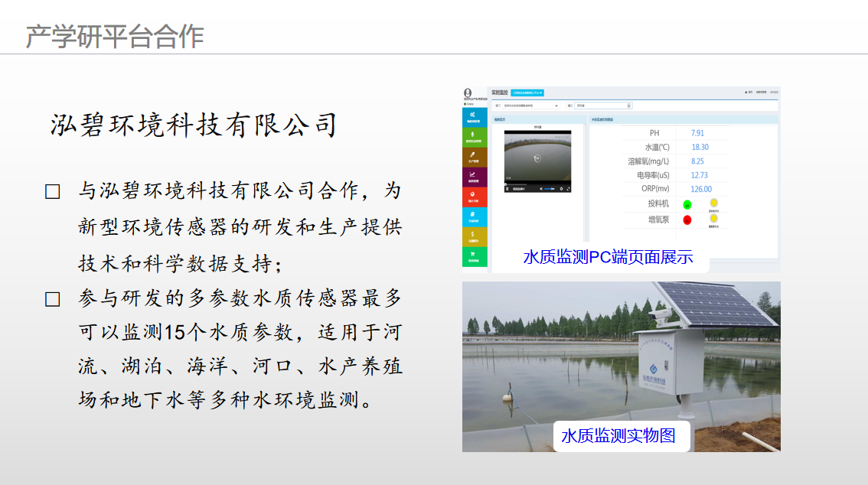The width and height of the screenshot is (868, 485).
Task: Click the slide title 产学研平台合作
Action: point(115,37)
